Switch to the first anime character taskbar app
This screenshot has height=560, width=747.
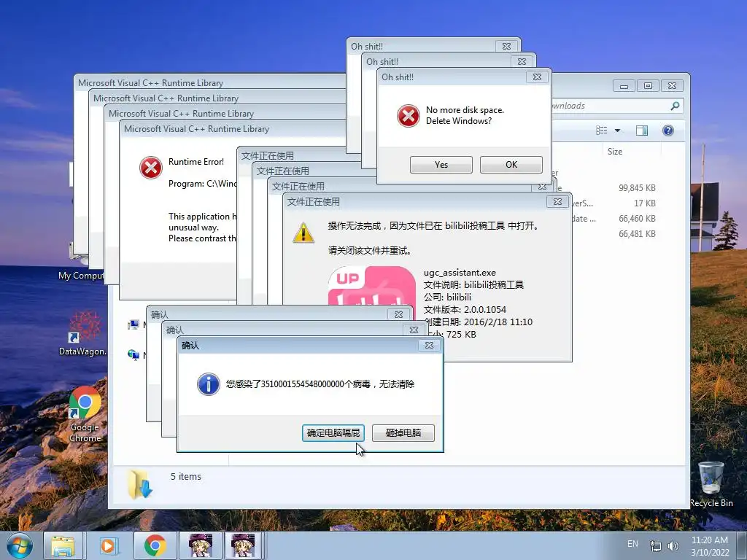pyautogui.click(x=201, y=545)
